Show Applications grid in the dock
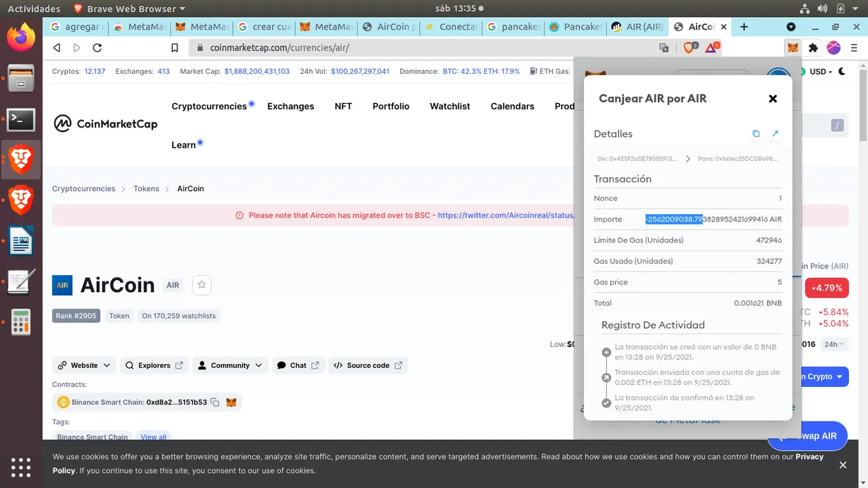This screenshot has height=488, width=868. pos(21,468)
